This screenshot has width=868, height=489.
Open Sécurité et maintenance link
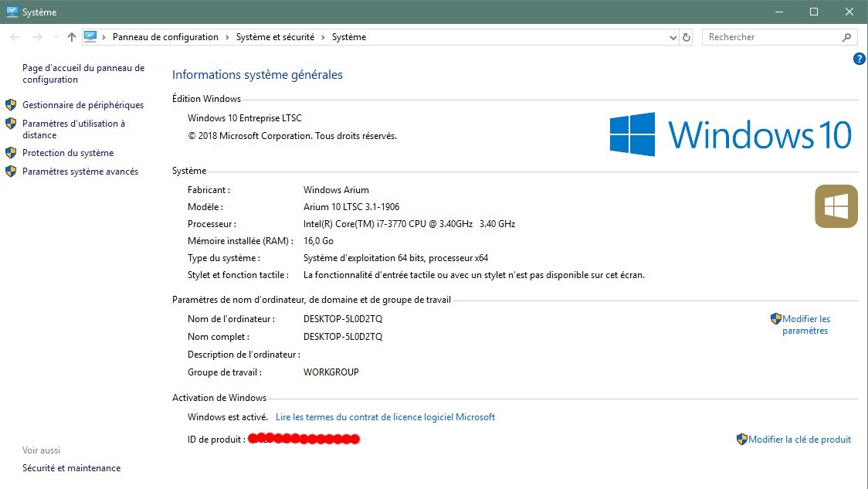click(x=71, y=468)
